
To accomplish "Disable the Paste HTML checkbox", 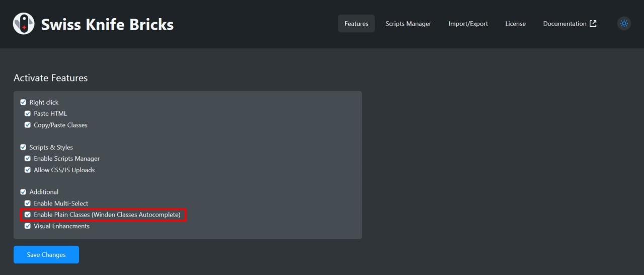I will 28,114.
